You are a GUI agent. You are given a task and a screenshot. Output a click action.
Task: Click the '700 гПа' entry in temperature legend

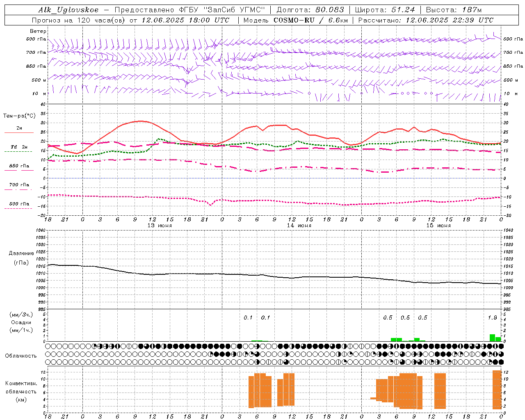click(x=19, y=185)
